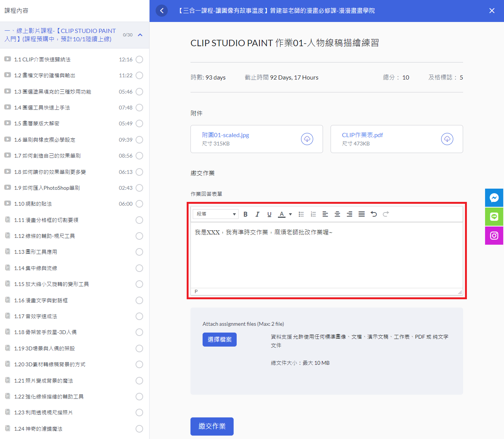Open lesson 1.6 筆刷與橡皮擦必學設定
Screen dimensions: 504x439
(x=45, y=140)
